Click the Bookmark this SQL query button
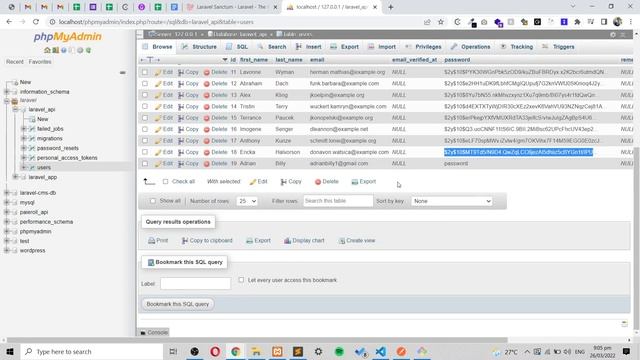 pos(178,304)
